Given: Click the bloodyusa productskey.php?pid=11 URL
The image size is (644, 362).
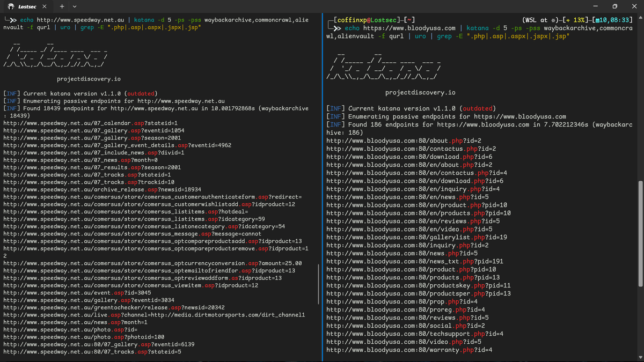Looking at the screenshot, I should [x=419, y=285].
